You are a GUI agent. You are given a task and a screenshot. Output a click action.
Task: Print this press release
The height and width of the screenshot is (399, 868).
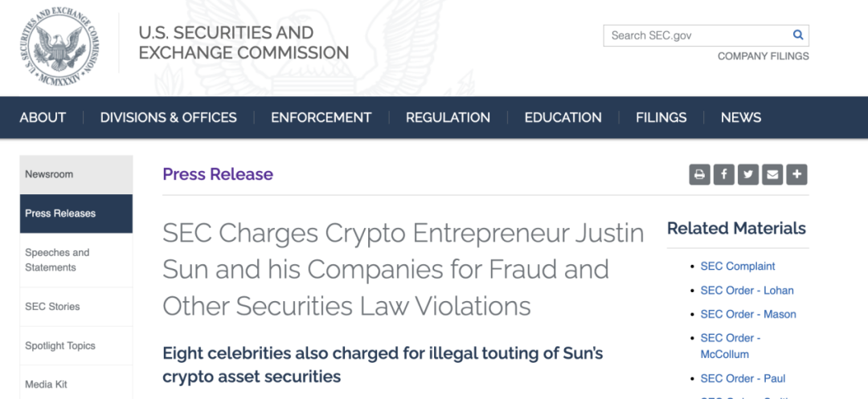[699, 174]
